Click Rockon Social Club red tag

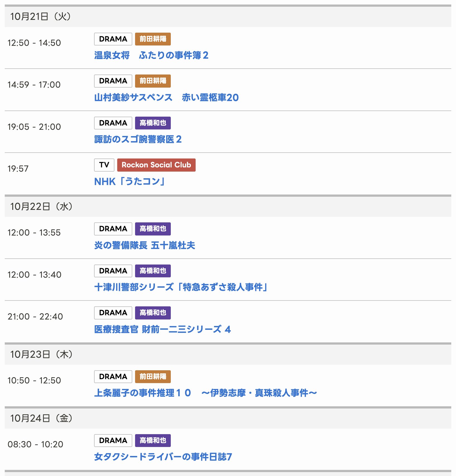pyautogui.click(x=156, y=165)
